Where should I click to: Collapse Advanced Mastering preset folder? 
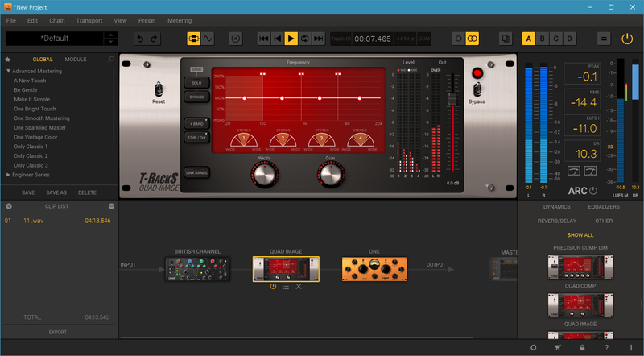pyautogui.click(x=8, y=71)
